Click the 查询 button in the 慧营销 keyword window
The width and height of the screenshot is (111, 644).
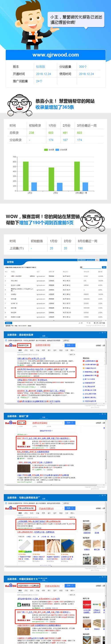pos(104,267)
